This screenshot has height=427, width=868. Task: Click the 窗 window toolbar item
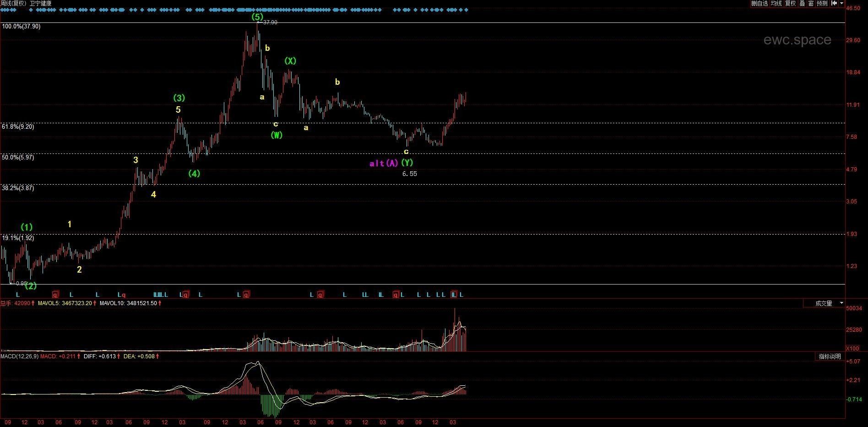[811, 3]
